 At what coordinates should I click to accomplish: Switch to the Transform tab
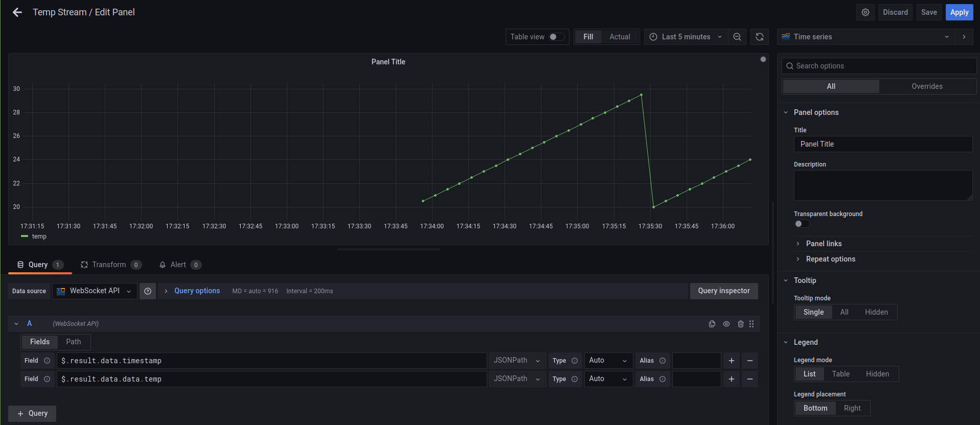pyautogui.click(x=109, y=265)
